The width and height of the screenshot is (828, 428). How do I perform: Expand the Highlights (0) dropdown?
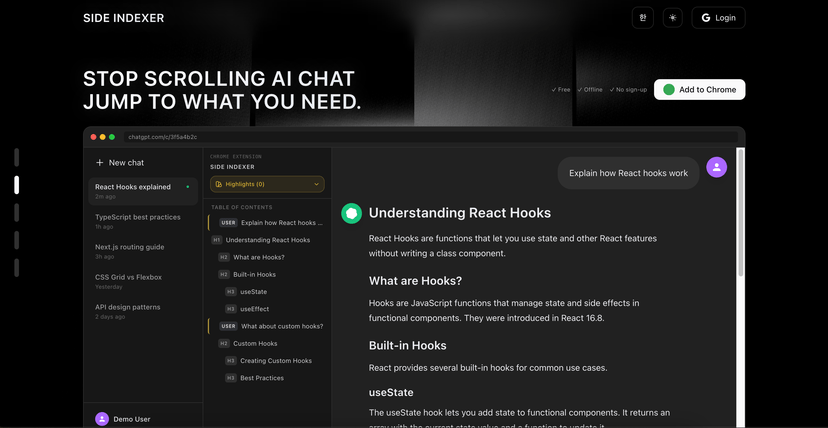[267, 184]
